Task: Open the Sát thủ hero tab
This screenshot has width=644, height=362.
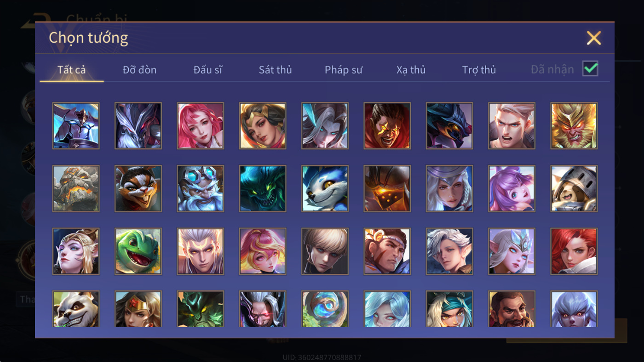Action: click(275, 70)
